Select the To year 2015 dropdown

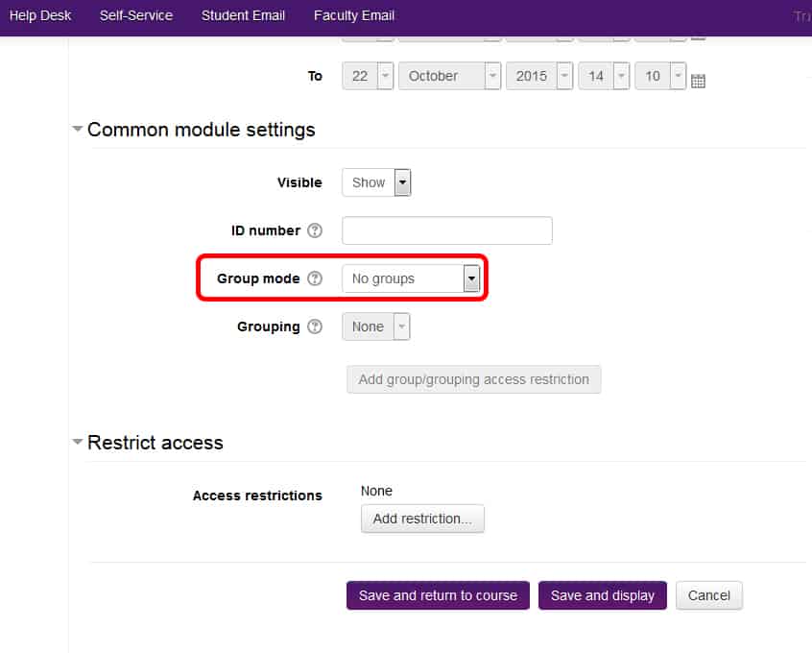538,76
